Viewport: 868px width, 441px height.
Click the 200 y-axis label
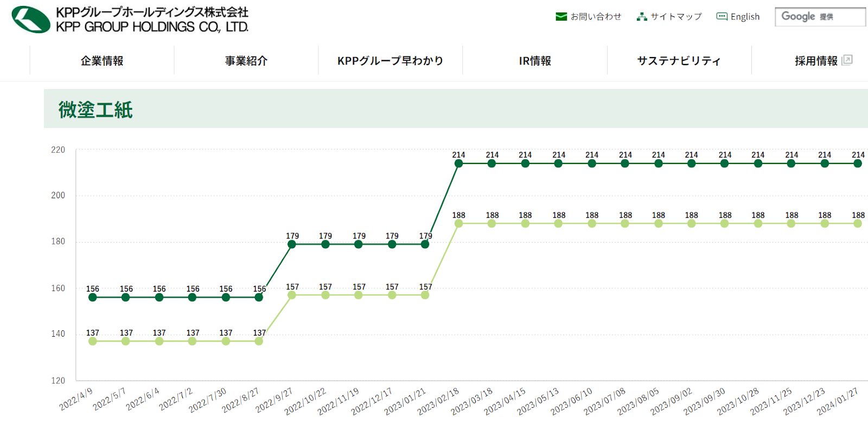click(x=58, y=196)
